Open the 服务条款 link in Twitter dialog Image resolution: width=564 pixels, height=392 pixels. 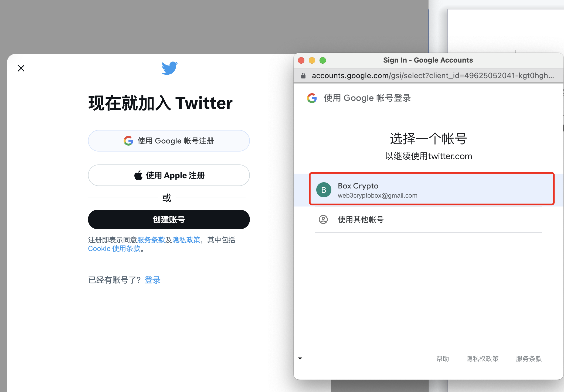tap(151, 240)
